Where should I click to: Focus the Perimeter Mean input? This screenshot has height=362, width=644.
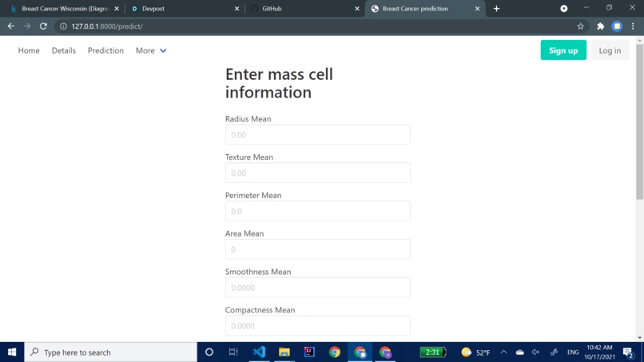(x=317, y=211)
